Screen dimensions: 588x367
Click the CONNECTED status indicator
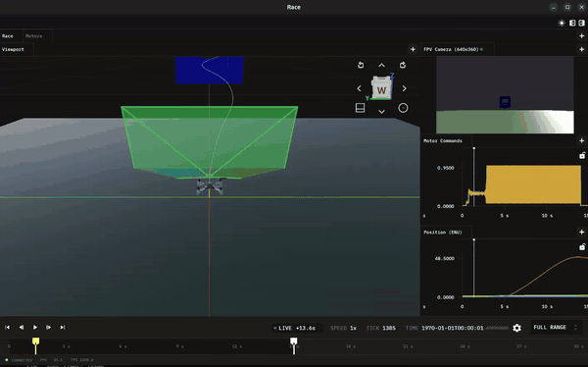[19, 360]
